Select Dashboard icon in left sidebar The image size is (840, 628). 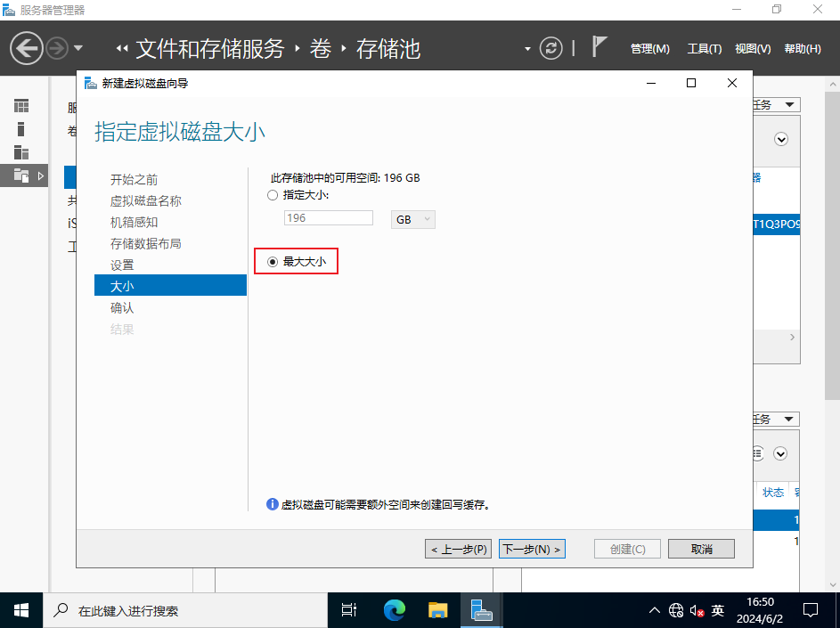point(21,106)
